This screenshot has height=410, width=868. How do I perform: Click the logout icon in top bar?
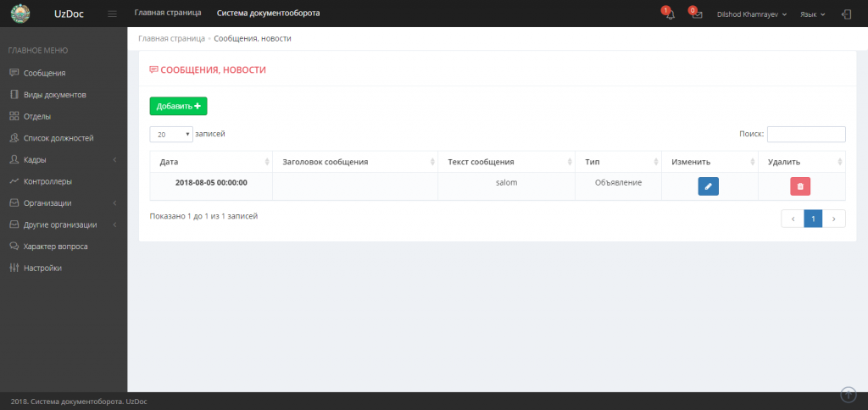click(x=846, y=14)
